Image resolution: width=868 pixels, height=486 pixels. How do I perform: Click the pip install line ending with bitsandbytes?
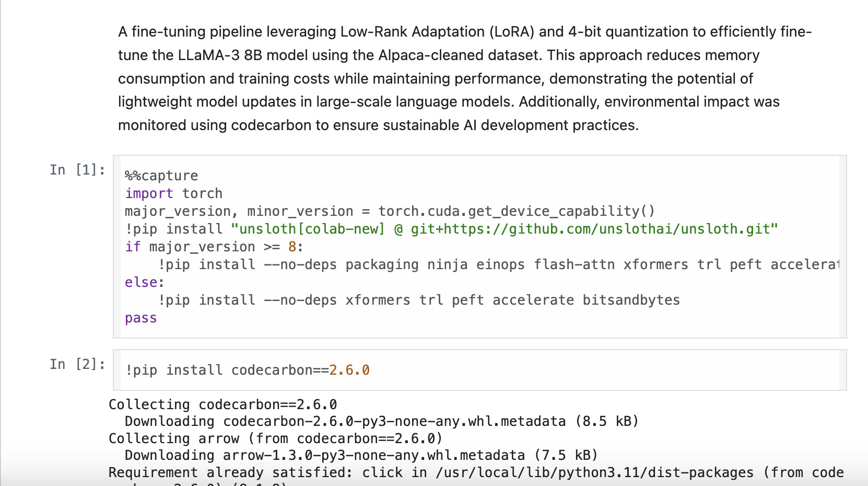pos(418,300)
